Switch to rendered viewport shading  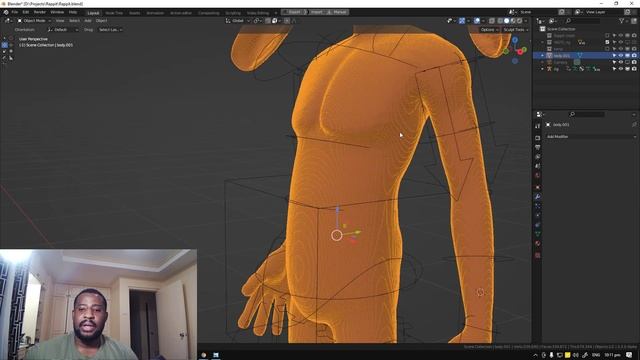point(520,20)
